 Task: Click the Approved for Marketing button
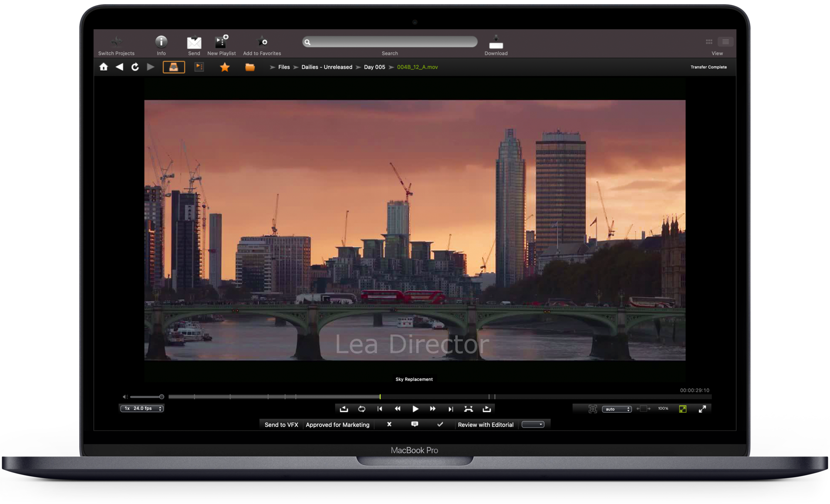click(x=337, y=425)
